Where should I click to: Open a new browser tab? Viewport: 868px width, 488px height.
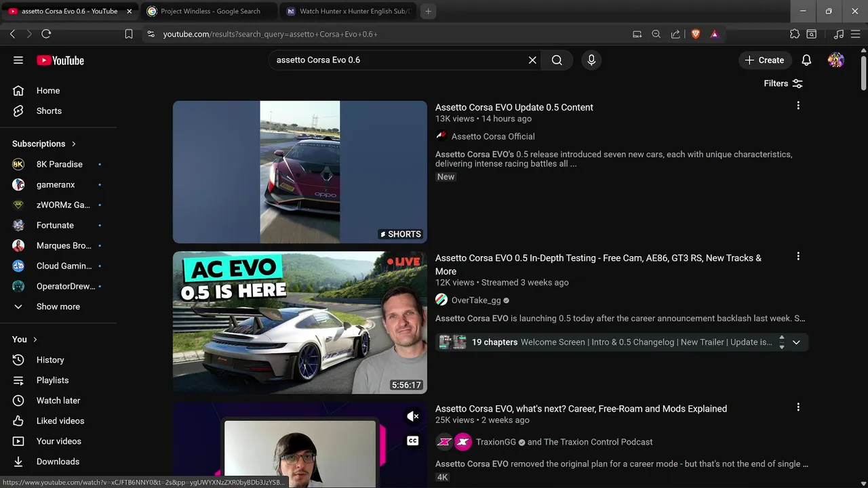[428, 12]
